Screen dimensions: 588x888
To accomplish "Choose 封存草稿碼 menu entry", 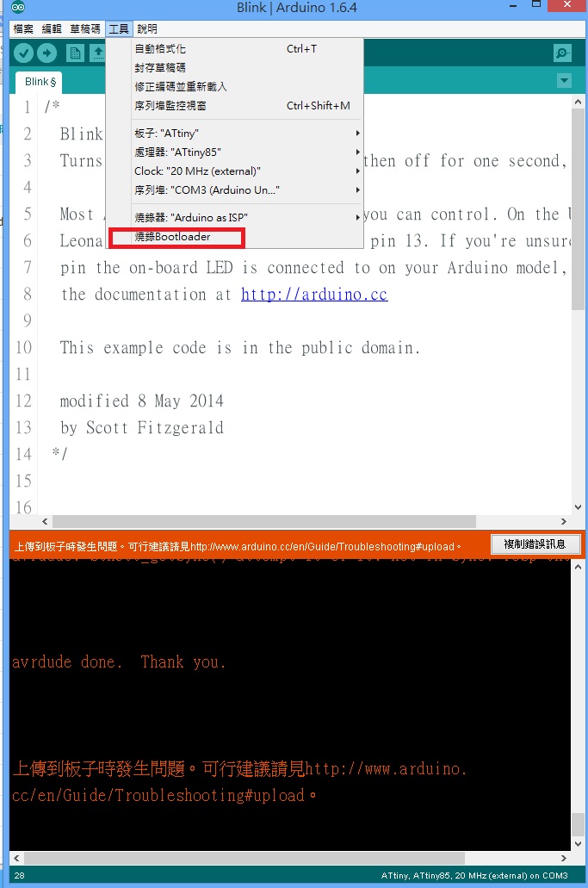I will [234, 67].
